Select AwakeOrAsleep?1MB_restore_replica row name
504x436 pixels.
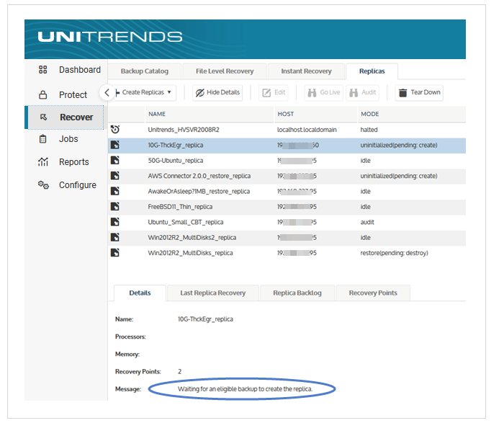[x=199, y=192]
